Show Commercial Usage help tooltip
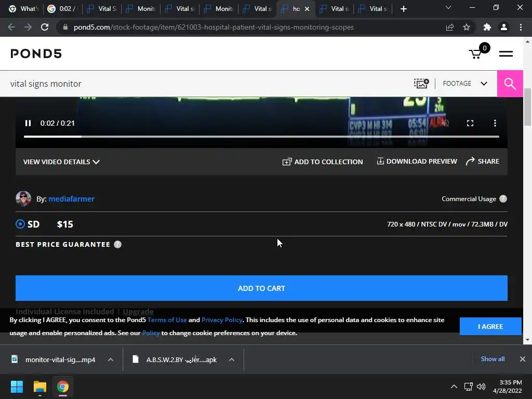 tap(503, 199)
